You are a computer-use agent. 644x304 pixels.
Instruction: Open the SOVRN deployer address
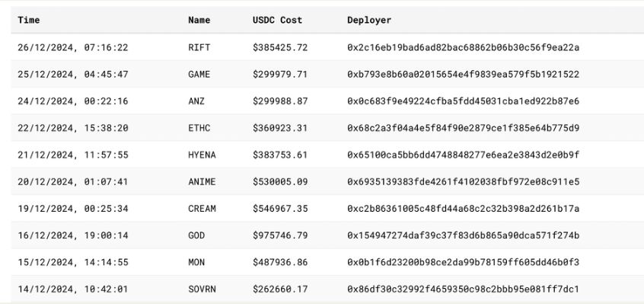(x=464, y=290)
